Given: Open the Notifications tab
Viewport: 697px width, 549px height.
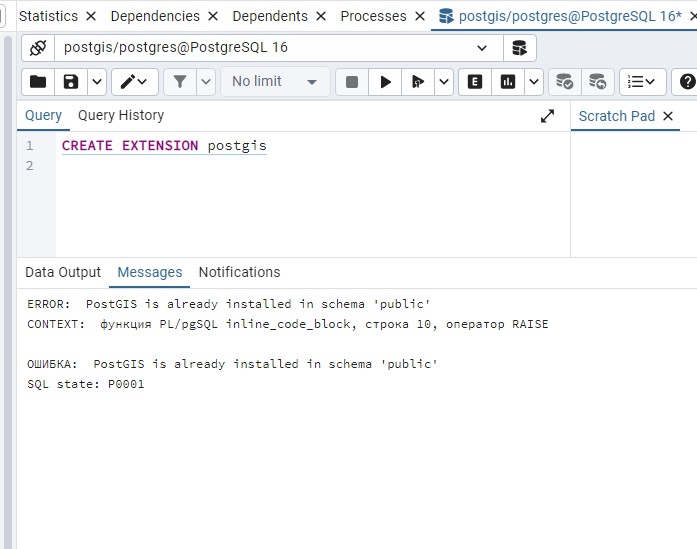Looking at the screenshot, I should coord(239,272).
